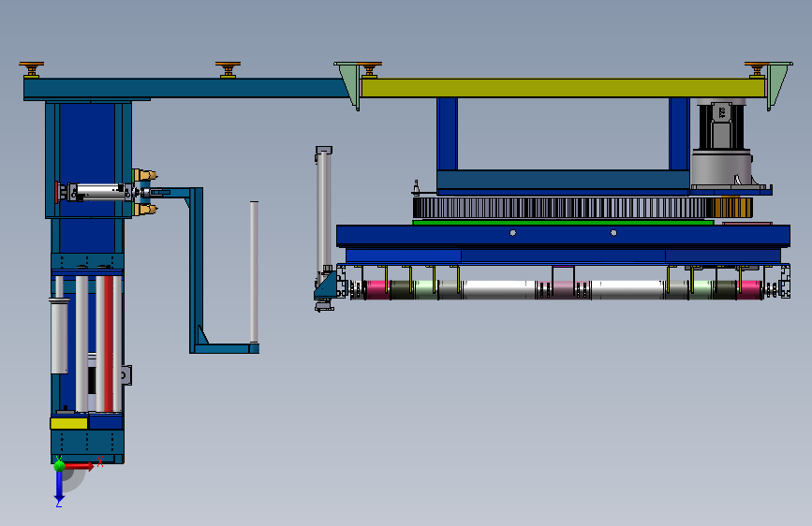Select the teal horizontal beam on the left
Image resolution: width=812 pixels, height=526 pixels.
coord(186,88)
